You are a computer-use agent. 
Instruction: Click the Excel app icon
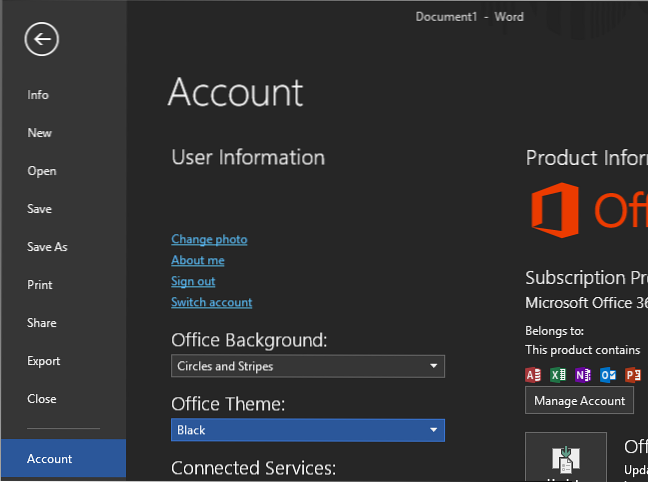558,375
